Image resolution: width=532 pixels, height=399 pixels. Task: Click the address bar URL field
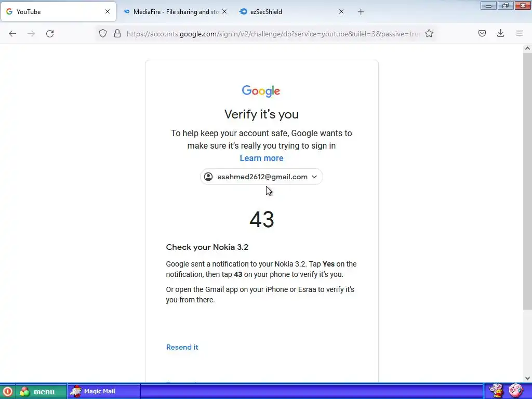273,34
